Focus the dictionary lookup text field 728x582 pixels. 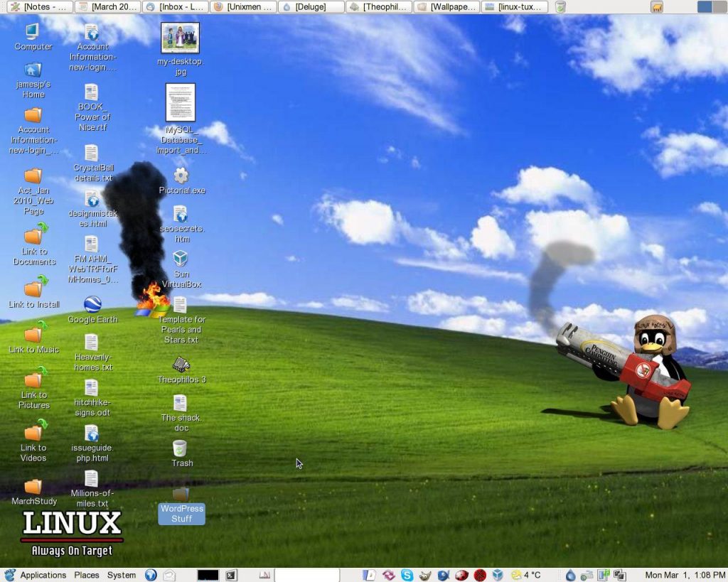coord(307,575)
